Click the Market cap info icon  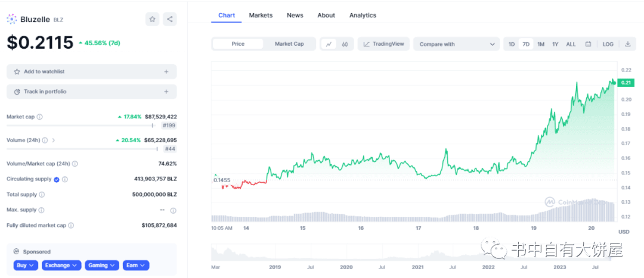40,117
